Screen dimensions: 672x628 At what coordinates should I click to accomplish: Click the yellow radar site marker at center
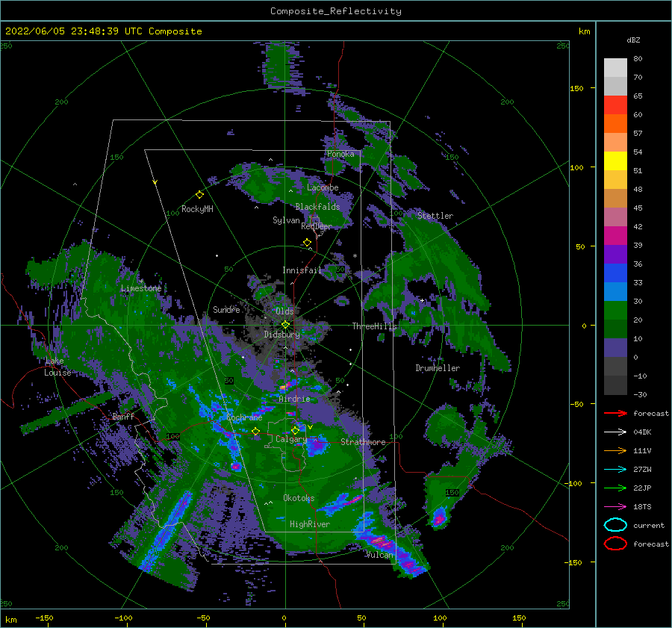click(x=285, y=325)
